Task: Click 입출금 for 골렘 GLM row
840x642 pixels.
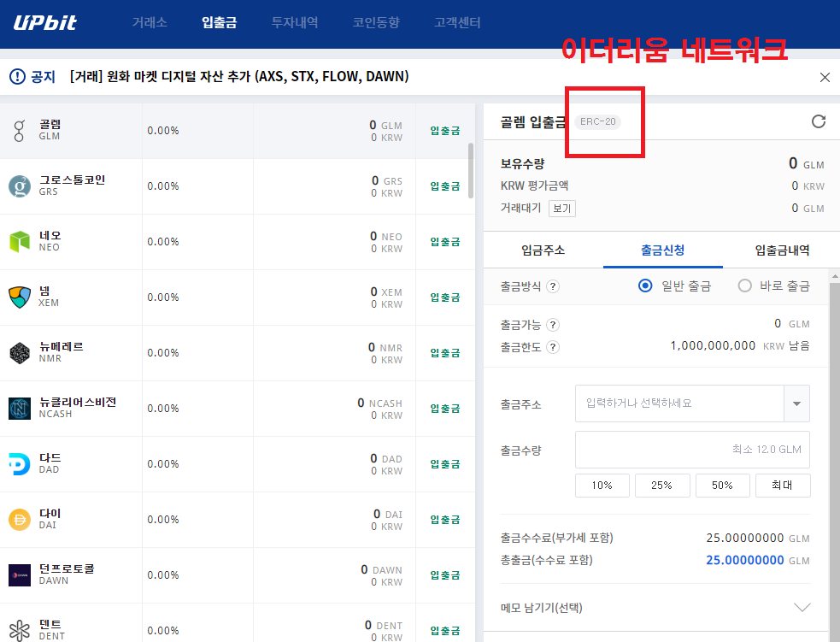Action: coord(445,131)
